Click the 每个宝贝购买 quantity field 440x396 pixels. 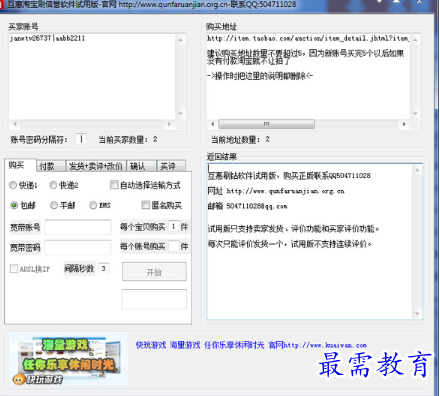pyautogui.click(x=174, y=226)
